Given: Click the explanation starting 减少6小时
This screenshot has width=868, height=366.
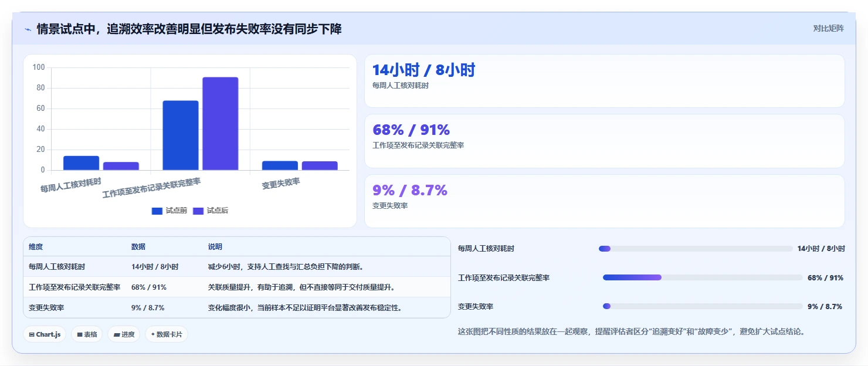Looking at the screenshot, I should [286, 267].
